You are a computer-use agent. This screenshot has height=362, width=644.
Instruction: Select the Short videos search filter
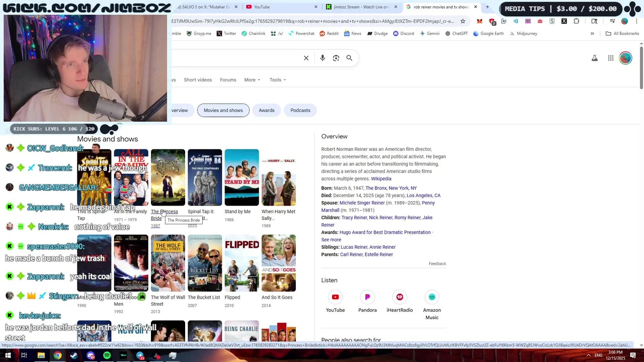pos(198,80)
